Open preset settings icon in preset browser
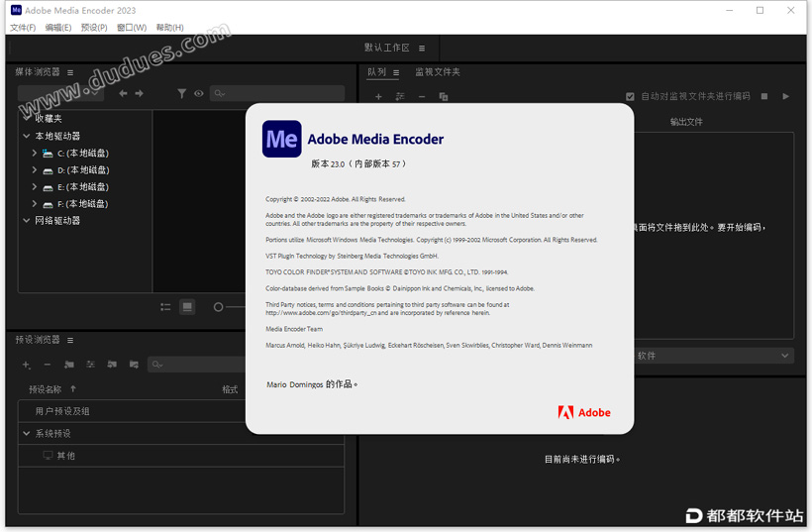Screen dimensions: 812x532 [91, 365]
